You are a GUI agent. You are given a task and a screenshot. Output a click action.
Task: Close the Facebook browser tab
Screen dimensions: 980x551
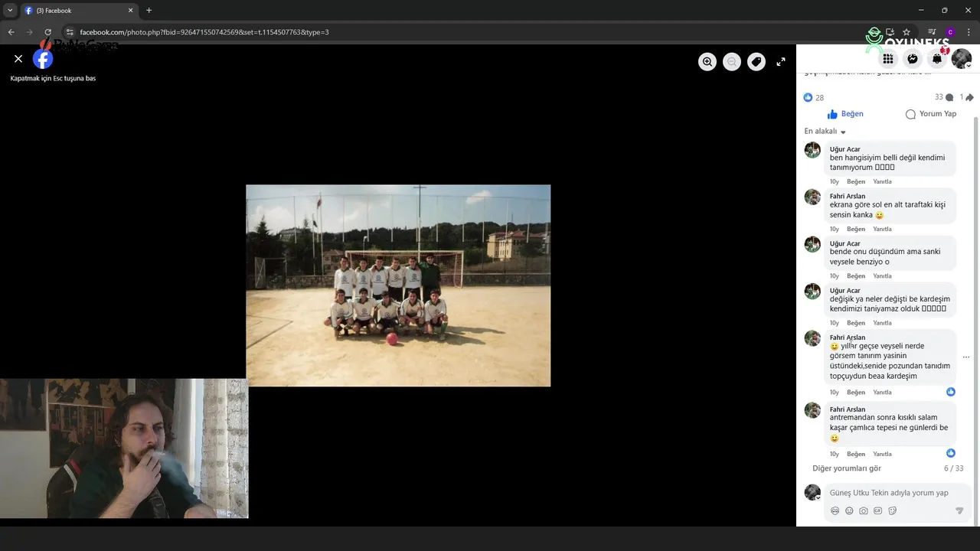click(130, 11)
